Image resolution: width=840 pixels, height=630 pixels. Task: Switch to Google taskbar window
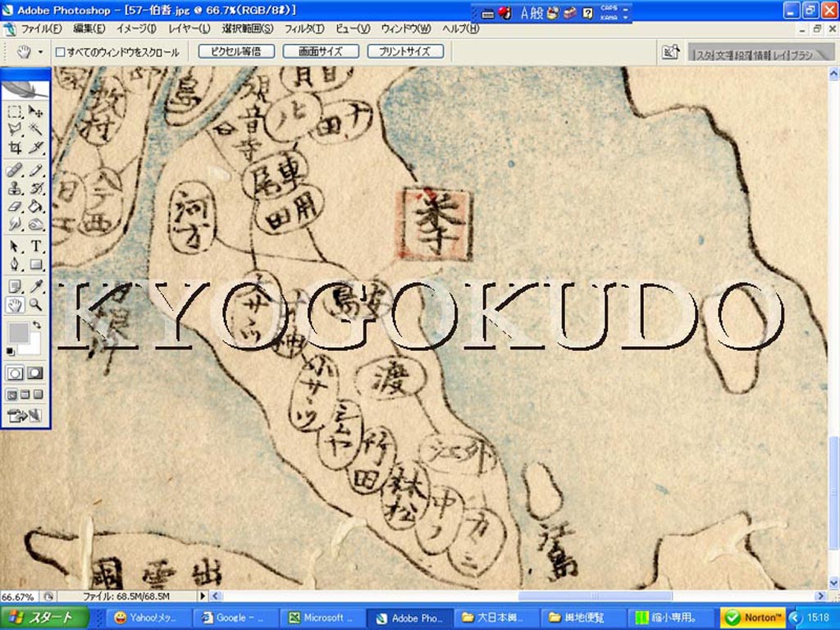[235, 618]
